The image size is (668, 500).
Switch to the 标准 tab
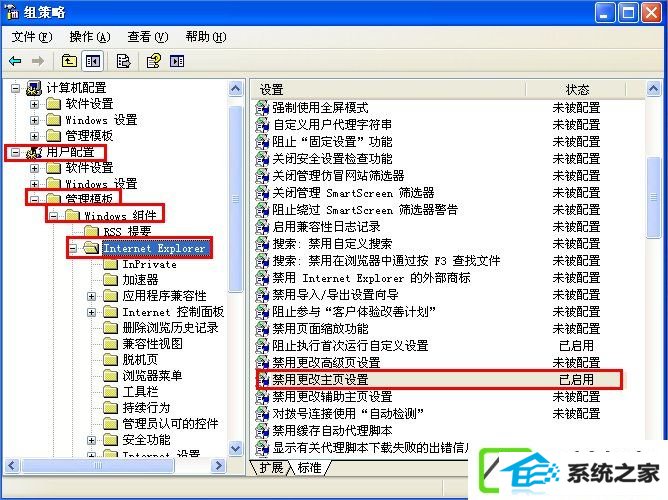coord(310,468)
